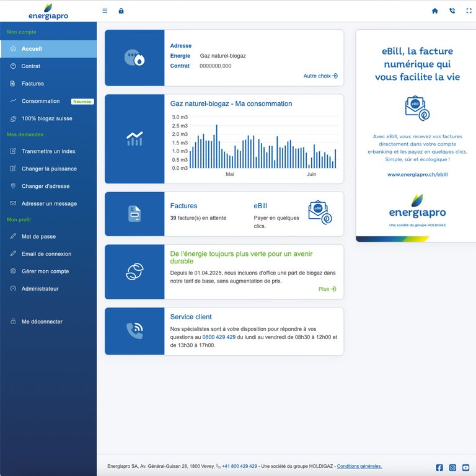
Task: Click the padlock icon in top bar
Action: (x=121, y=11)
